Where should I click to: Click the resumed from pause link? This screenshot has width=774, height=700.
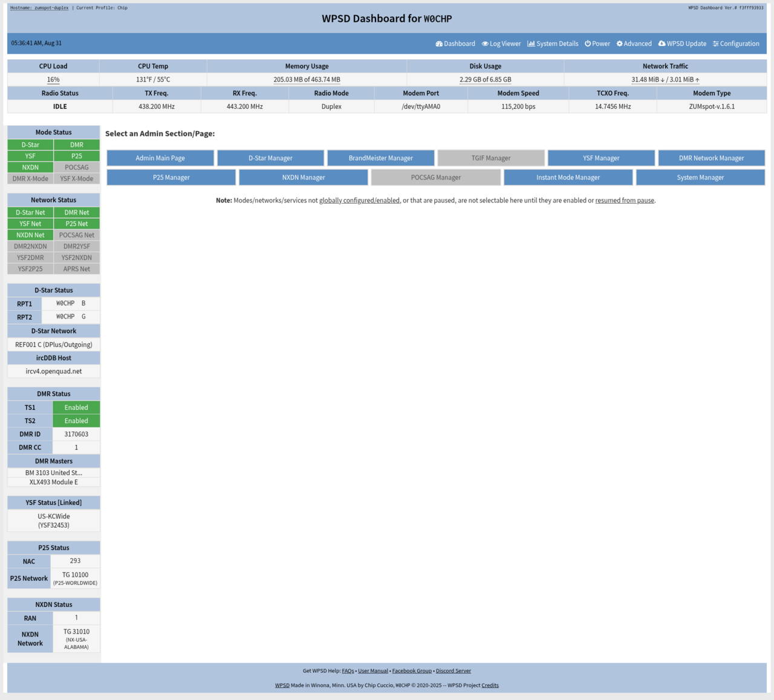tap(624, 200)
